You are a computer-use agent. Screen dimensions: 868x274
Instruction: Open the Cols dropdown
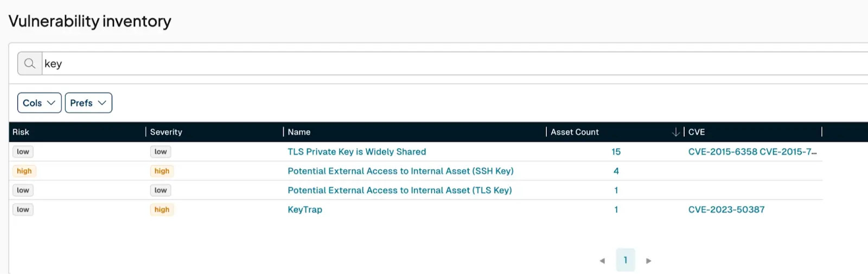[39, 103]
